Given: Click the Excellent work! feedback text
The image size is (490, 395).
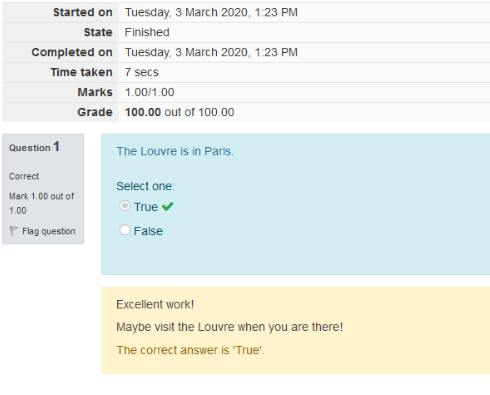Looking at the screenshot, I should [155, 304].
